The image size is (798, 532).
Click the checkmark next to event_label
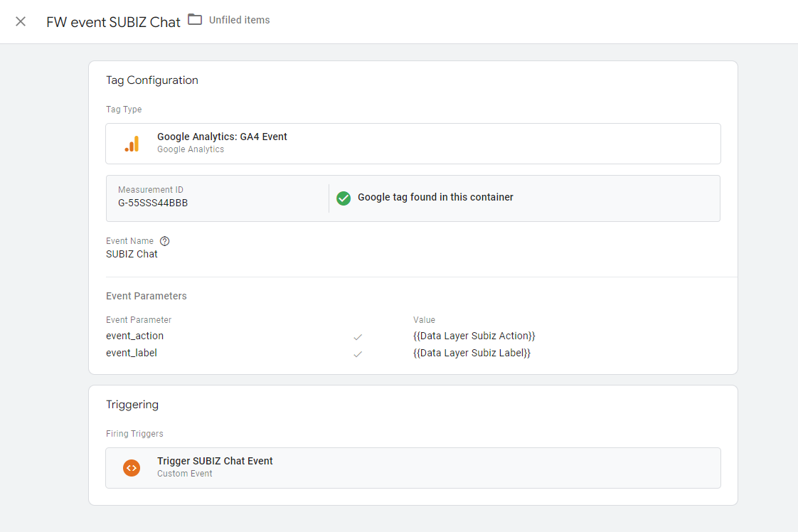tap(358, 353)
